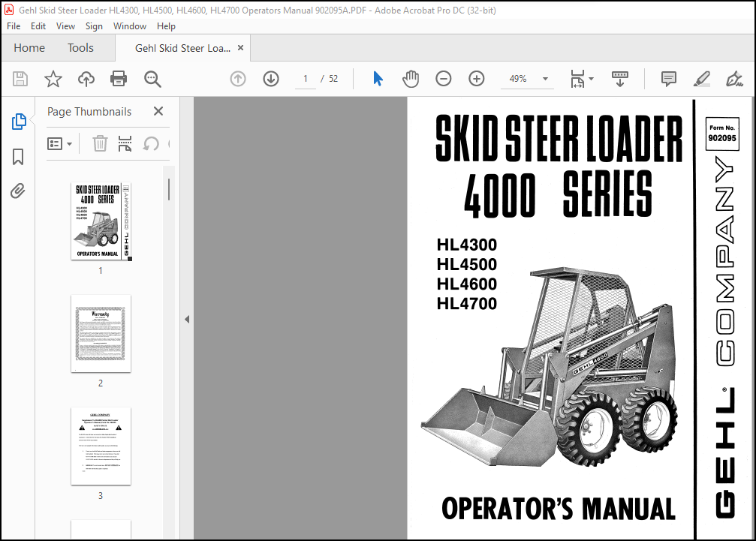Open the Page Thumbnails sidebar icon
Screen dimensions: 756x541
tap(19, 122)
